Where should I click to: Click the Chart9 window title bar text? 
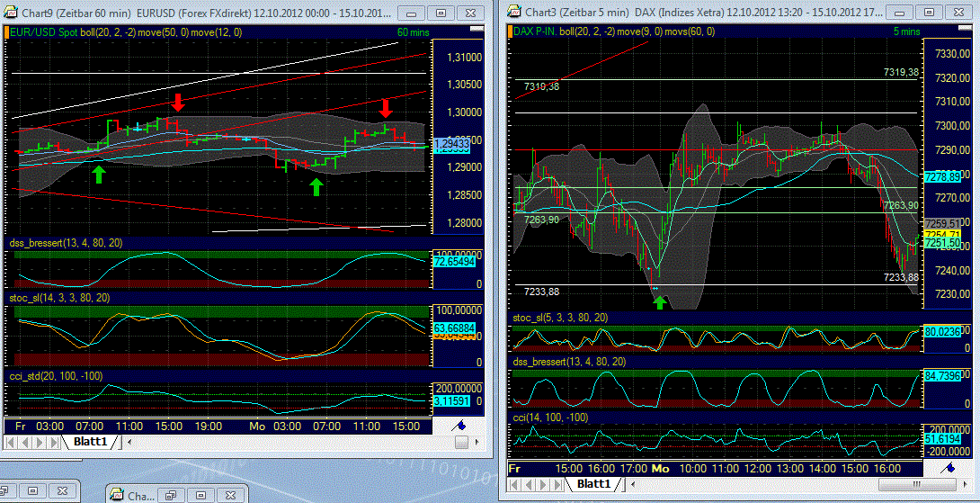(206, 12)
